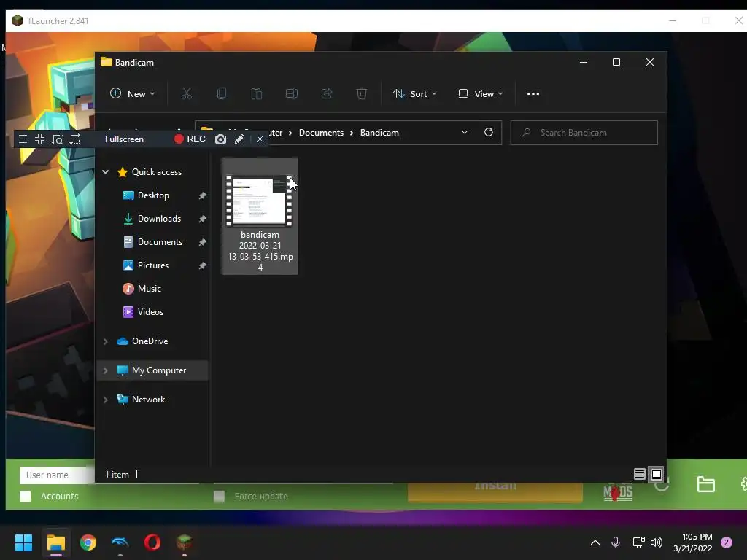This screenshot has height=560, width=747.
Task: Unpin Pictures from Quick access
Action: [203, 265]
